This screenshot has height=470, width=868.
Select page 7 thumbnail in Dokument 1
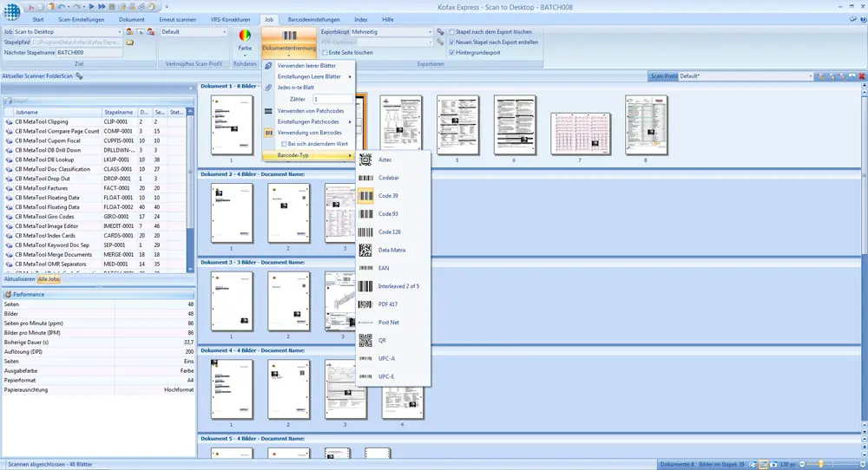(x=580, y=134)
